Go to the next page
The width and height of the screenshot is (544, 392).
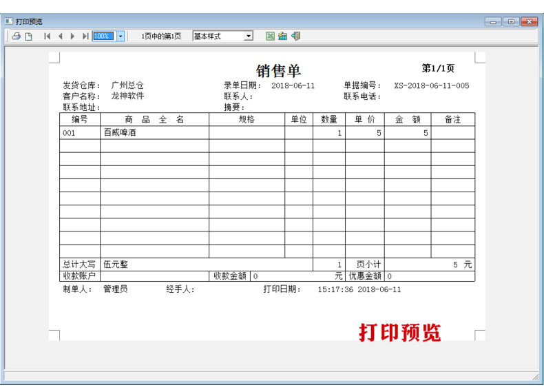click(72, 36)
